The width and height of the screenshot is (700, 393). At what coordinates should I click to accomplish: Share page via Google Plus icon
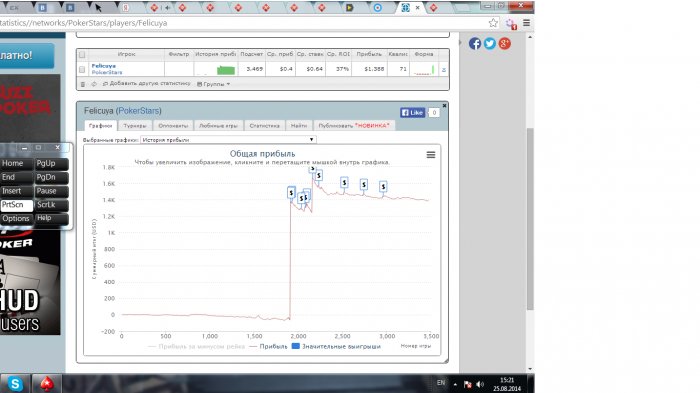tap(504, 43)
